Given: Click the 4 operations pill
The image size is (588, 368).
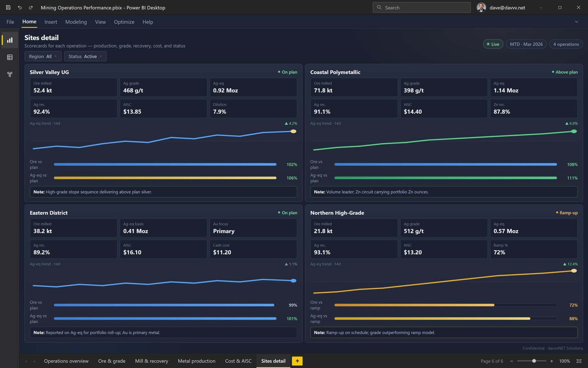Looking at the screenshot, I should [566, 44].
